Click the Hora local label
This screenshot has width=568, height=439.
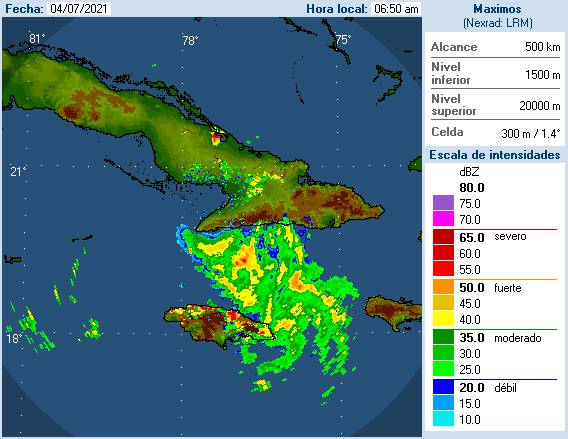click(337, 9)
